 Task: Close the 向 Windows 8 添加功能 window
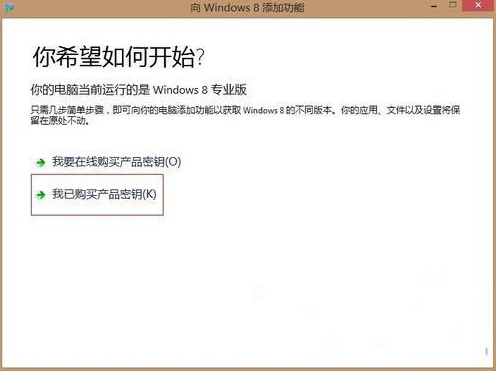[x=478, y=5]
